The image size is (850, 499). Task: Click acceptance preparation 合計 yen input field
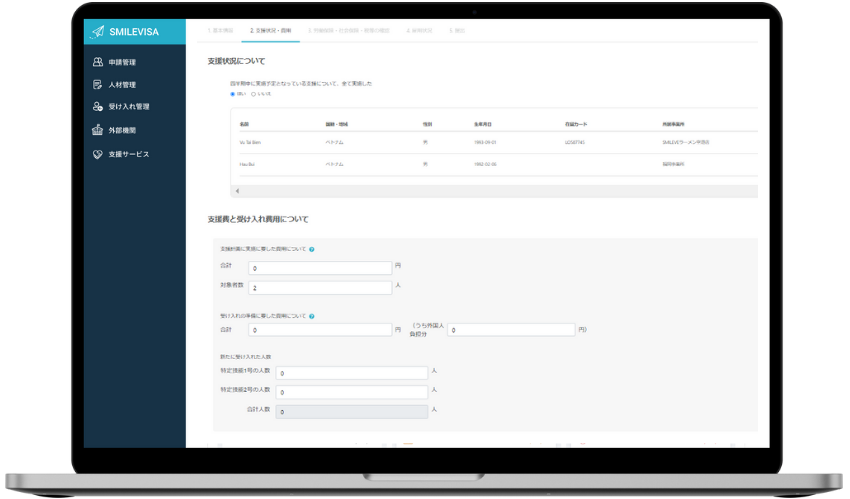point(320,329)
